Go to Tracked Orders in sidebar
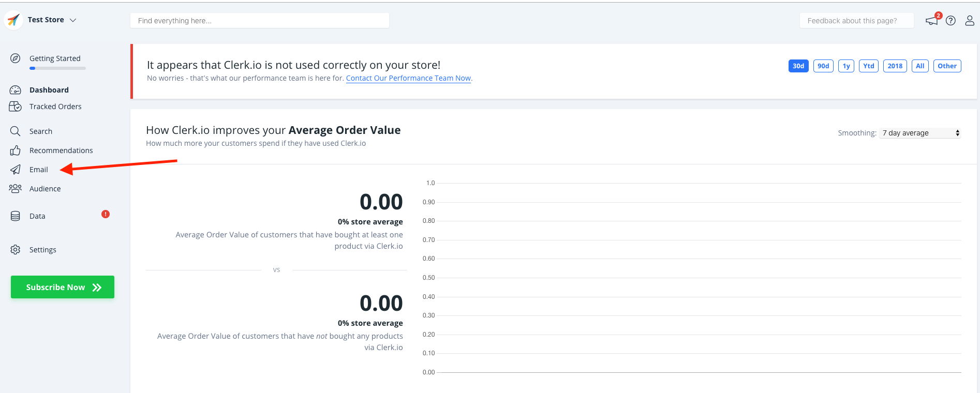 55,107
